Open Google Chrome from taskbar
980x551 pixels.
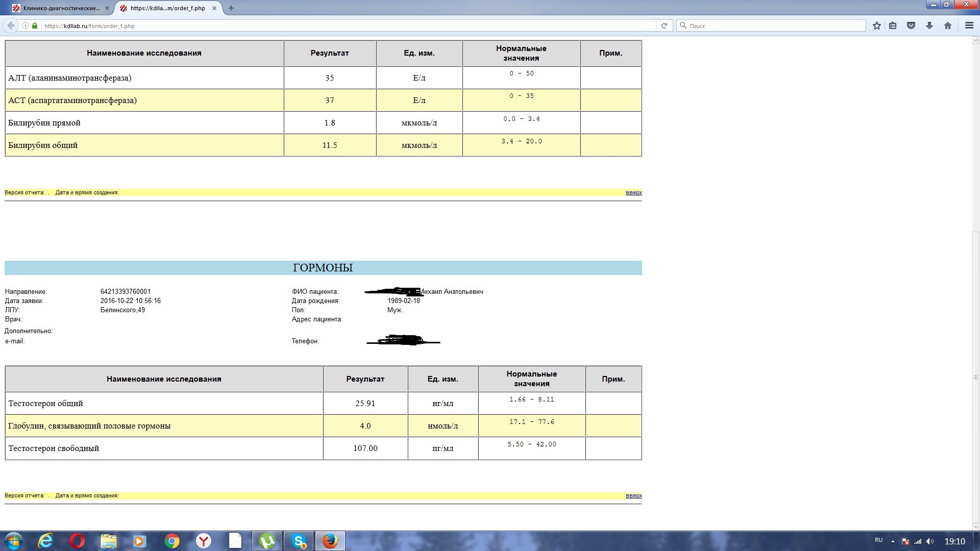tap(172, 541)
